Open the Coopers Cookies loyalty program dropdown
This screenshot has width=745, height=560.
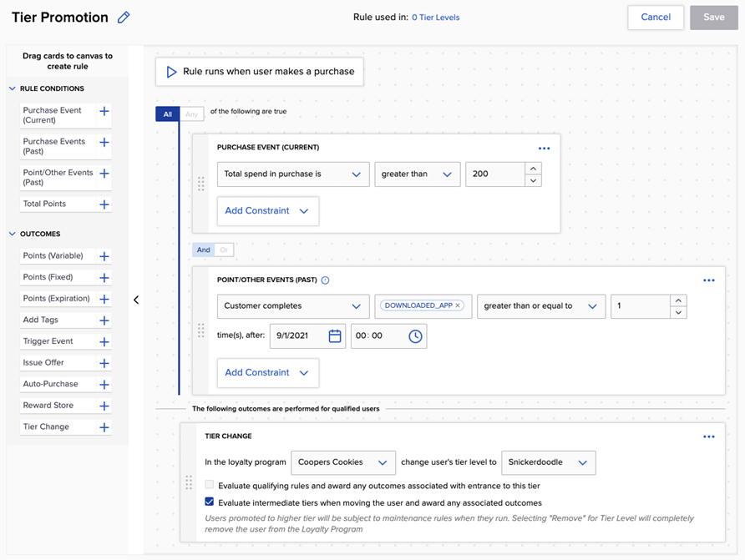[x=342, y=462]
